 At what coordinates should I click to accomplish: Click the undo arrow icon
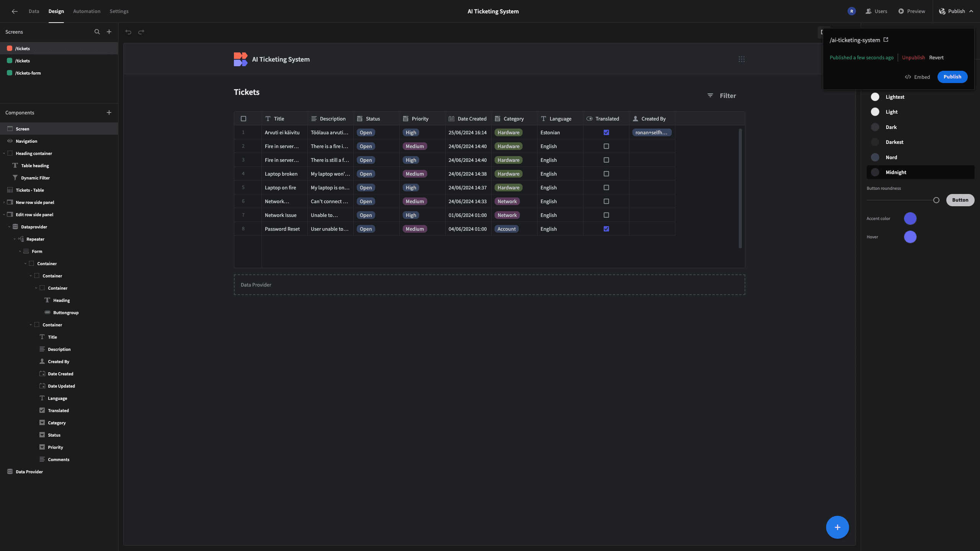(x=128, y=32)
